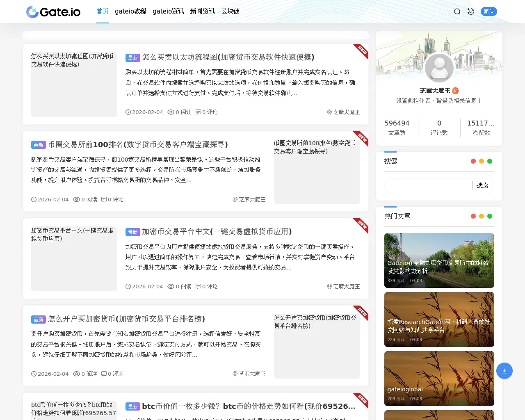Go to the 区块链 menu section

tap(230, 11)
